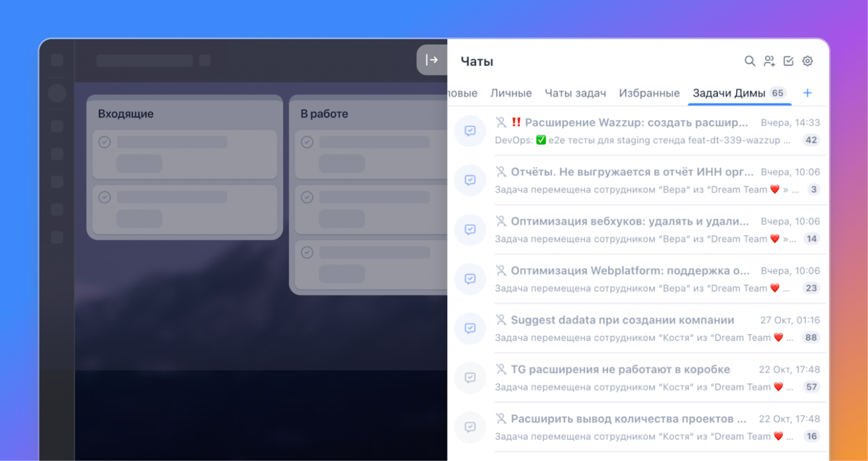Open the tasks checkbox icon in header
This screenshot has height=461, width=868.
click(788, 61)
